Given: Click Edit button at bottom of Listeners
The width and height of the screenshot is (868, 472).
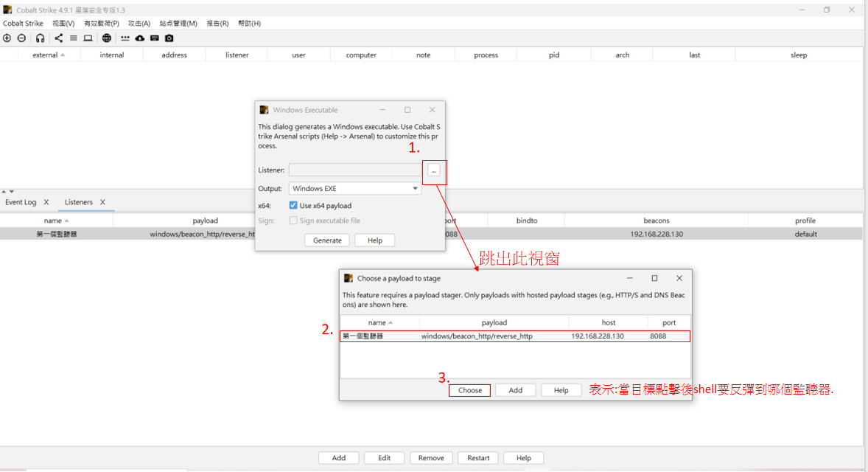Looking at the screenshot, I should tap(384, 458).
